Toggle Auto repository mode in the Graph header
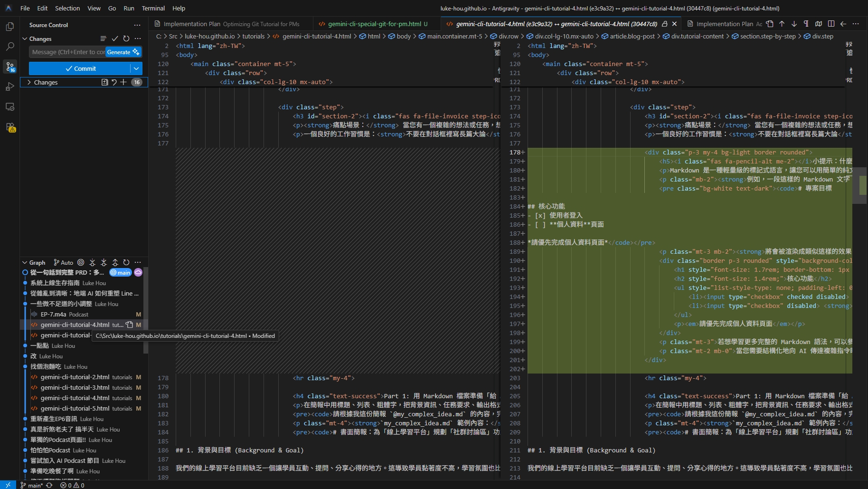This screenshot has height=489, width=868. tap(63, 262)
